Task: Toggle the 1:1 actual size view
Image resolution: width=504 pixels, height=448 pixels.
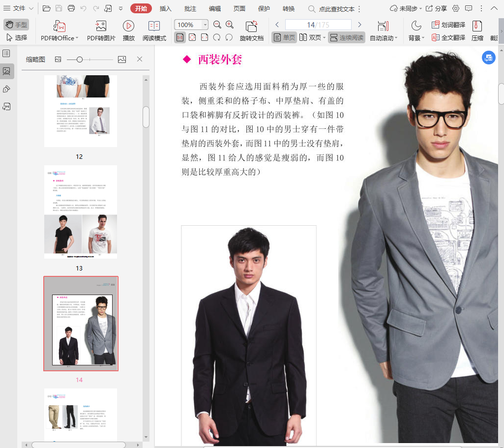Action: click(180, 37)
